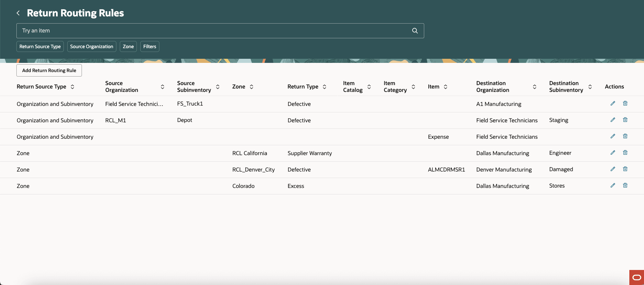The height and width of the screenshot is (285, 644).
Task: Delete the RCL_Denver_City rule
Action: pyautogui.click(x=625, y=169)
